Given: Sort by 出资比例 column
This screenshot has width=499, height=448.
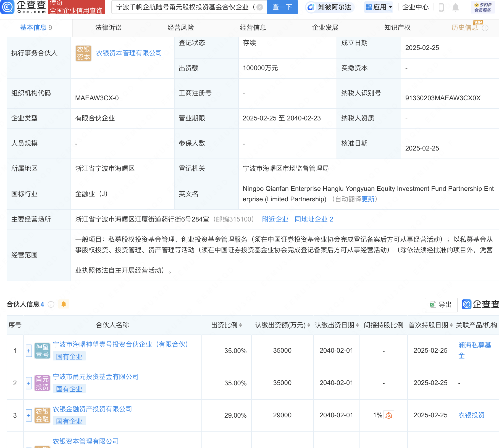Looking at the screenshot, I should pos(240,325).
